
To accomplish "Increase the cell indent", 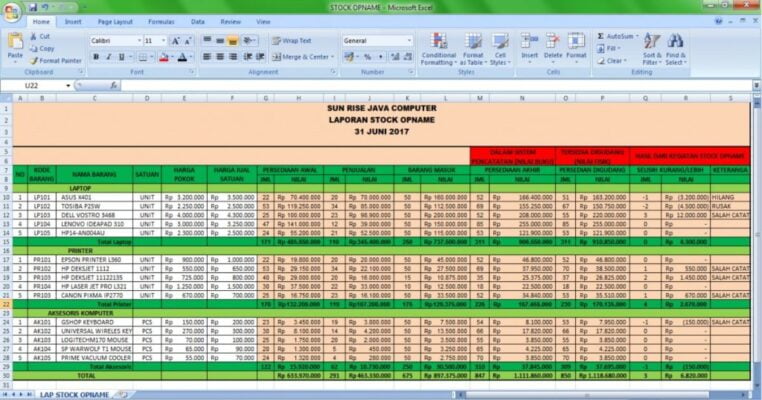I will 260,57.
